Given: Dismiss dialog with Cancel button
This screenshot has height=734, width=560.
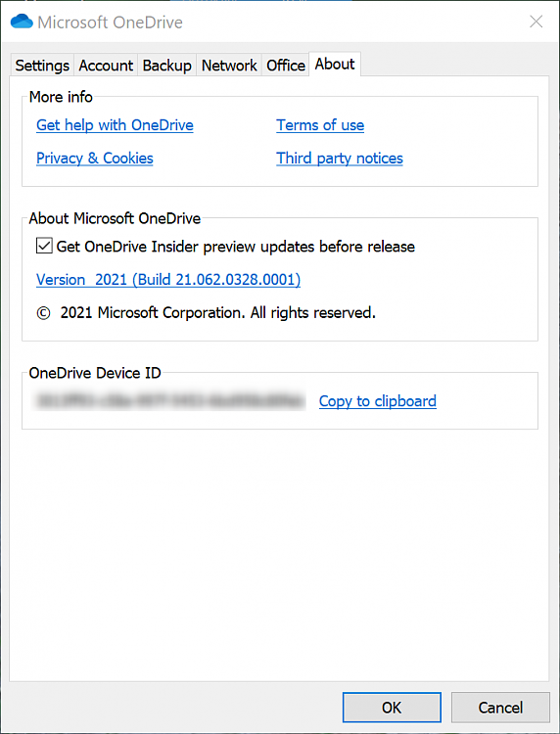Looking at the screenshot, I should [x=500, y=708].
